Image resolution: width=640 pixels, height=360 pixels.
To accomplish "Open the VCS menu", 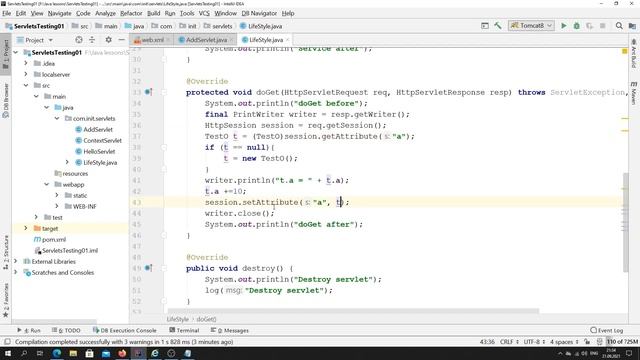I will (x=204, y=13).
